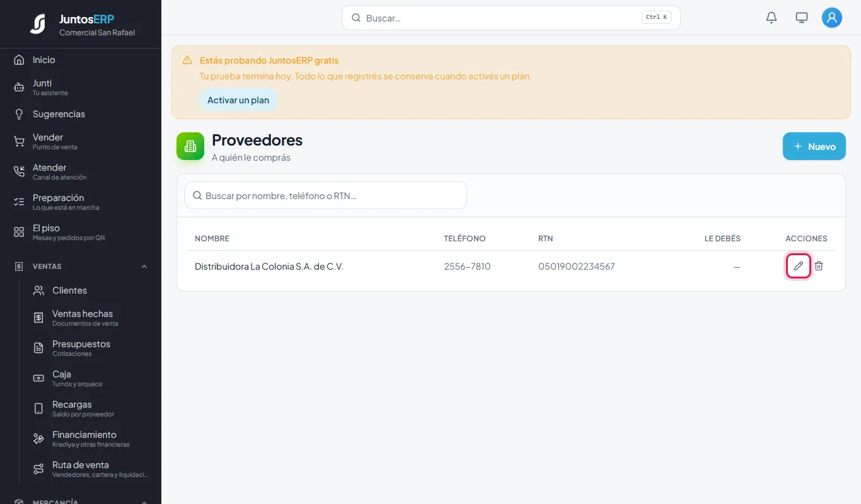This screenshot has height=504, width=861.
Task: Click the Inicio home icon
Action: [x=19, y=60]
